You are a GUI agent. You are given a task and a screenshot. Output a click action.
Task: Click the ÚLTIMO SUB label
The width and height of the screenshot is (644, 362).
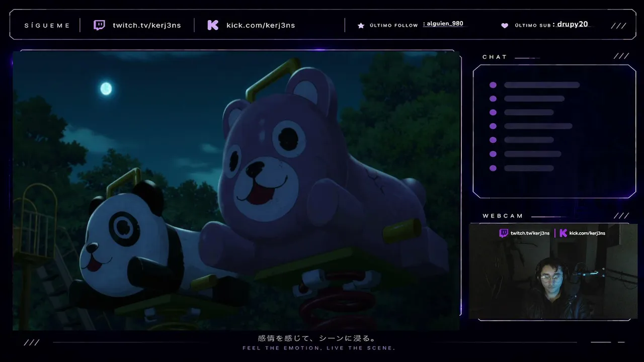tap(532, 26)
